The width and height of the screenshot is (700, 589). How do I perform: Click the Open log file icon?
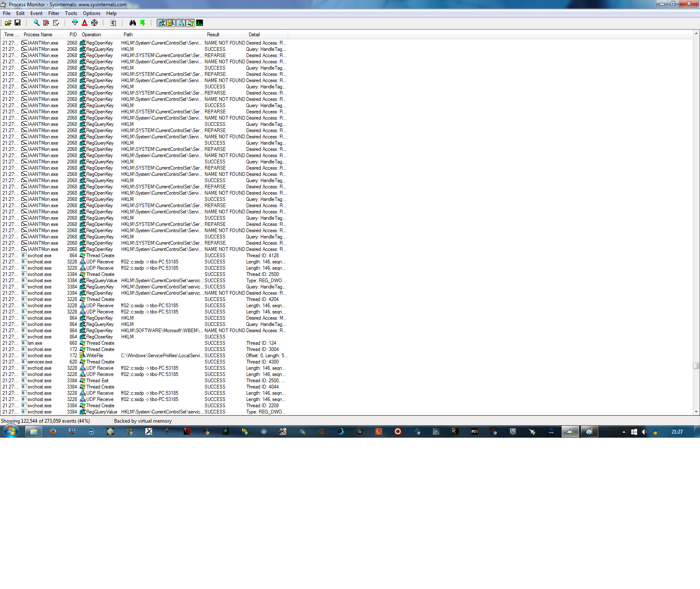click(x=8, y=23)
